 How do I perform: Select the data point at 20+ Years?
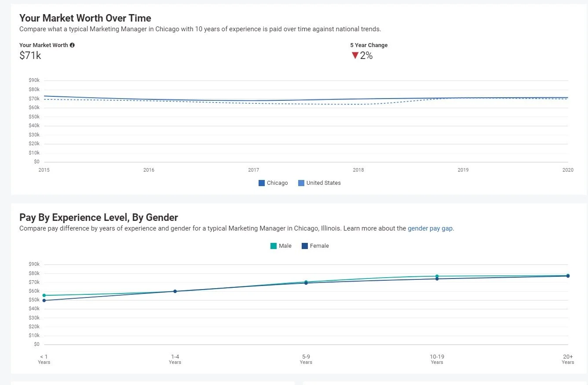click(x=568, y=276)
